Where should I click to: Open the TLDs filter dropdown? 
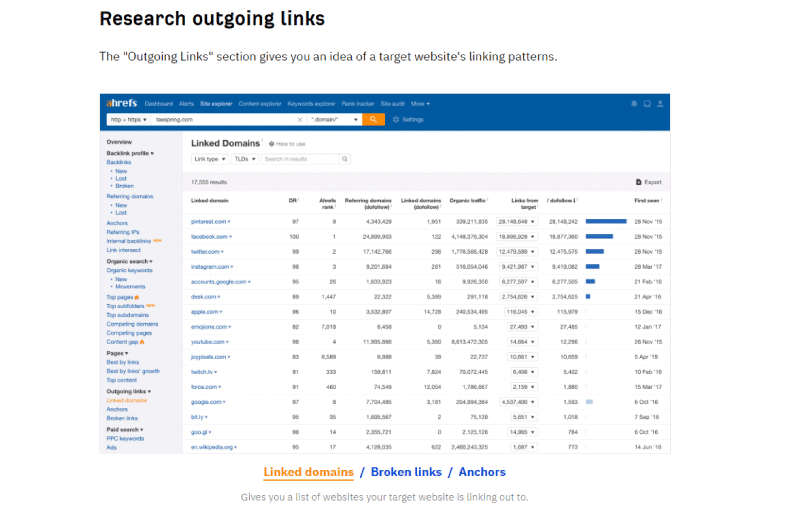(x=245, y=159)
